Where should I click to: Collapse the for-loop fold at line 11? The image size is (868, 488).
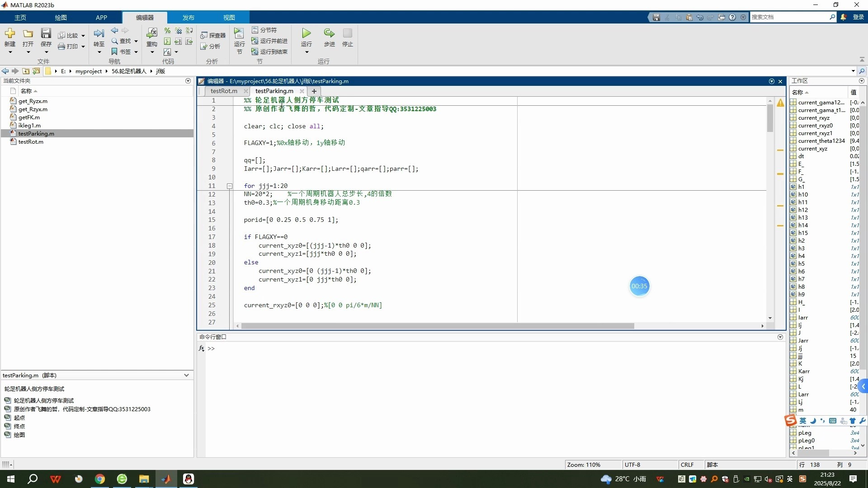point(230,186)
